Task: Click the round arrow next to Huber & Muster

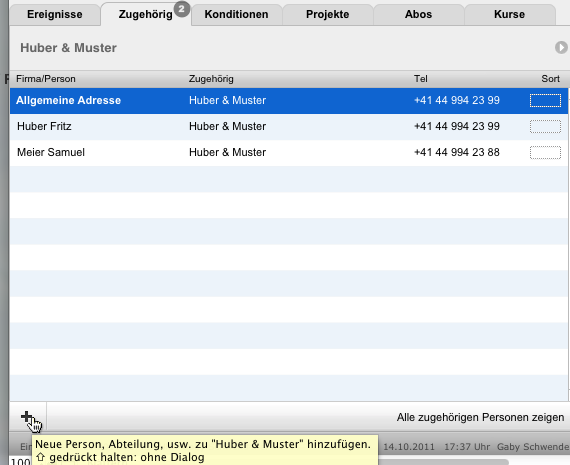Action: click(561, 48)
